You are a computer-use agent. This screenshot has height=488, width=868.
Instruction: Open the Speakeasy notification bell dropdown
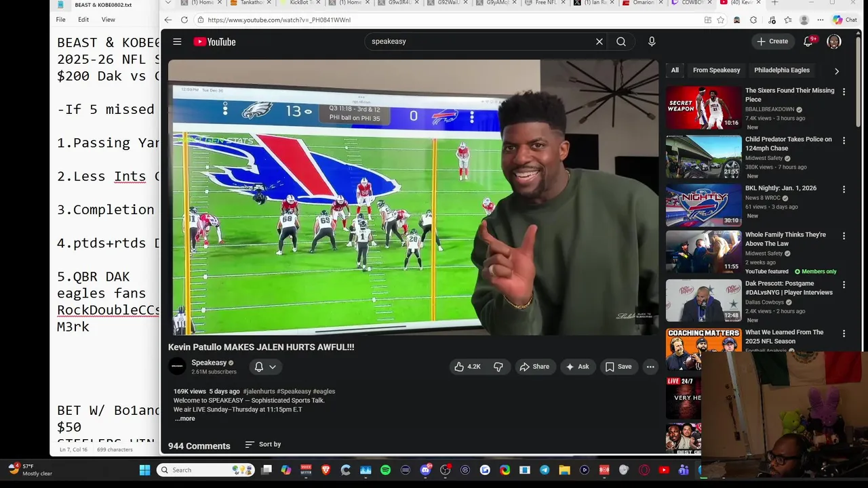265,367
